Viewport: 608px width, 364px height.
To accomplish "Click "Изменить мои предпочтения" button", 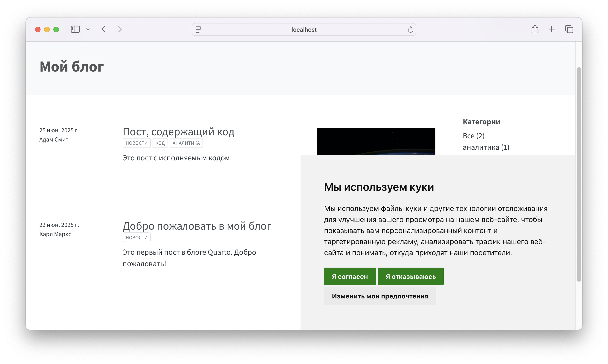I will pos(380,296).
